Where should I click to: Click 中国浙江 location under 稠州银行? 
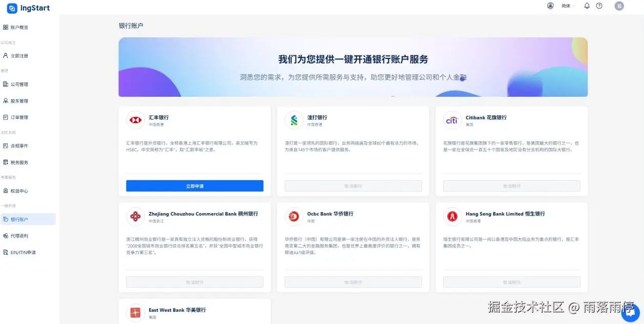156,221
